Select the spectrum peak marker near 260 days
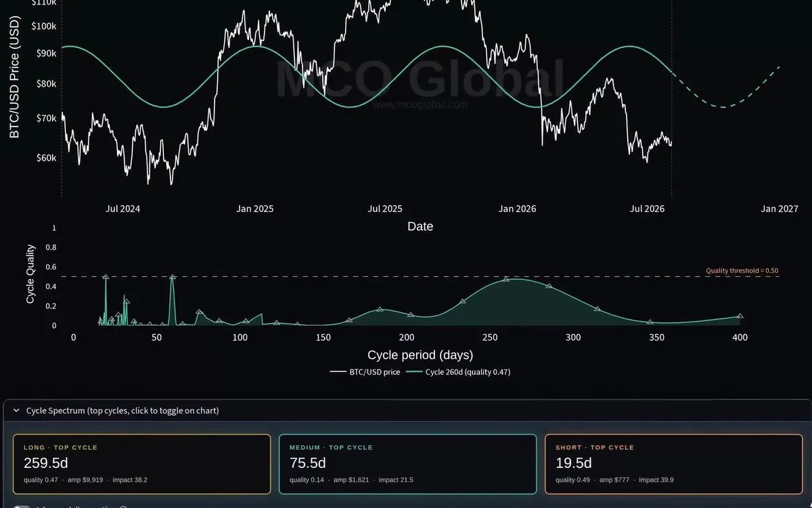Screen dimensions: 812x508 pos(505,279)
